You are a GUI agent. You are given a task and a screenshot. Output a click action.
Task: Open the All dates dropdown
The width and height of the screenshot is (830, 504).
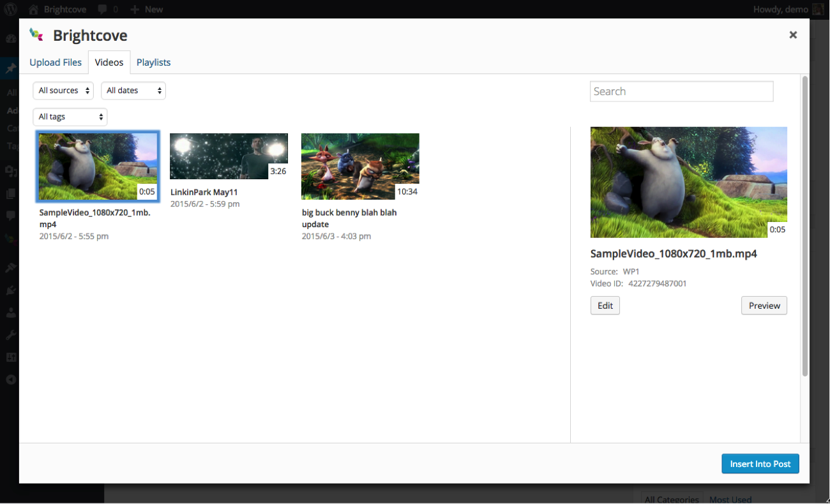[133, 91]
